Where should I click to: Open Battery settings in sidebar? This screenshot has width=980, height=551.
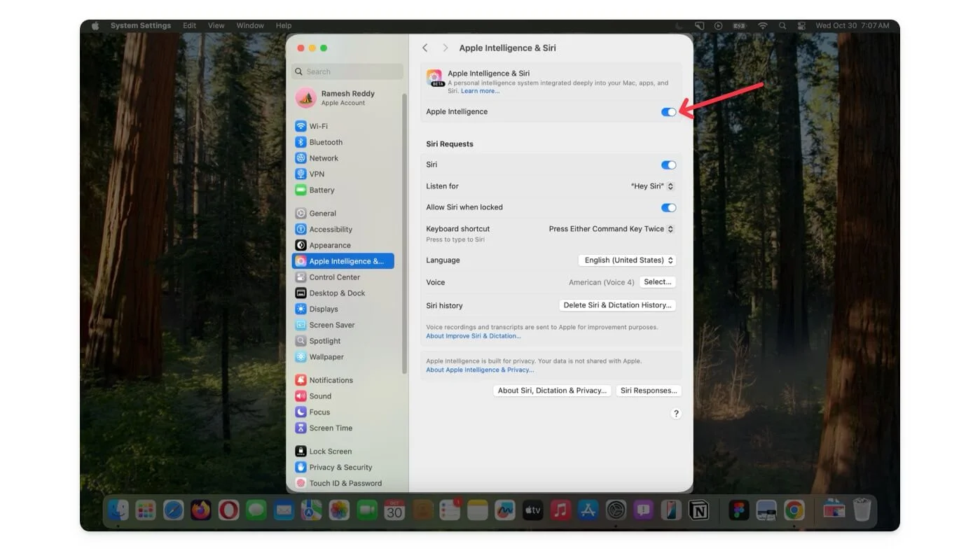click(x=343, y=190)
